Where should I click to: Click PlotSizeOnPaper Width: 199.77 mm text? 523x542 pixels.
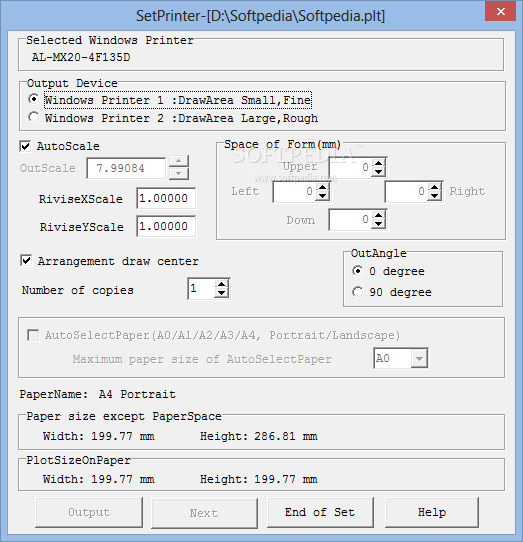click(x=99, y=479)
